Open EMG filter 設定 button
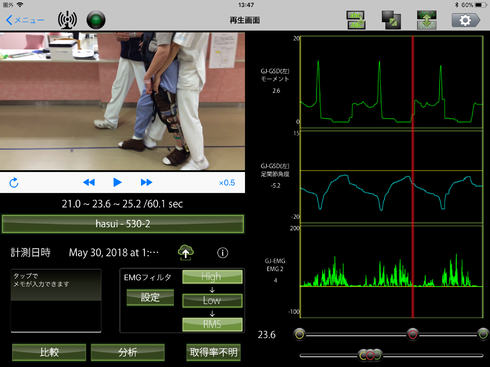Viewport: 490px width, 367px height. pyautogui.click(x=150, y=297)
